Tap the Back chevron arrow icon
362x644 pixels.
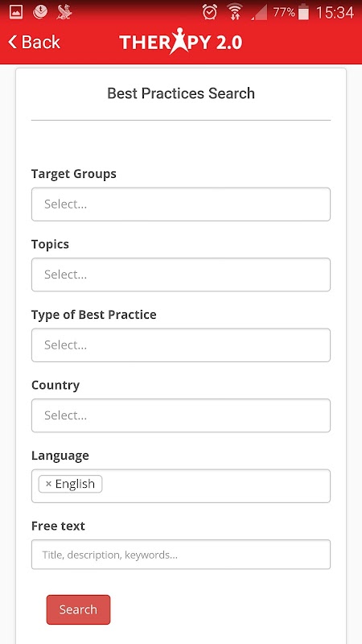13,42
